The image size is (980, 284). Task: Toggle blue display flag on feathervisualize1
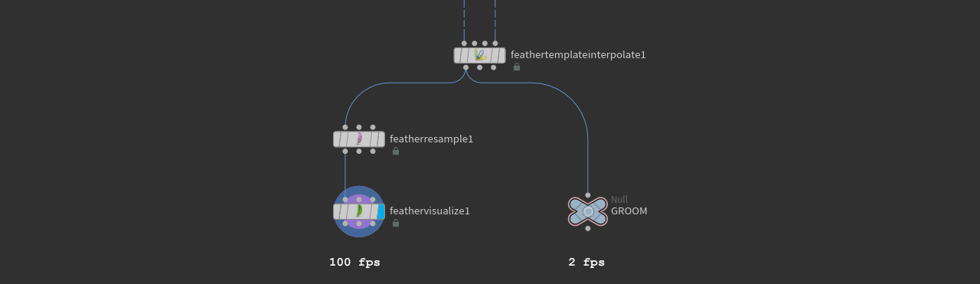point(381,211)
